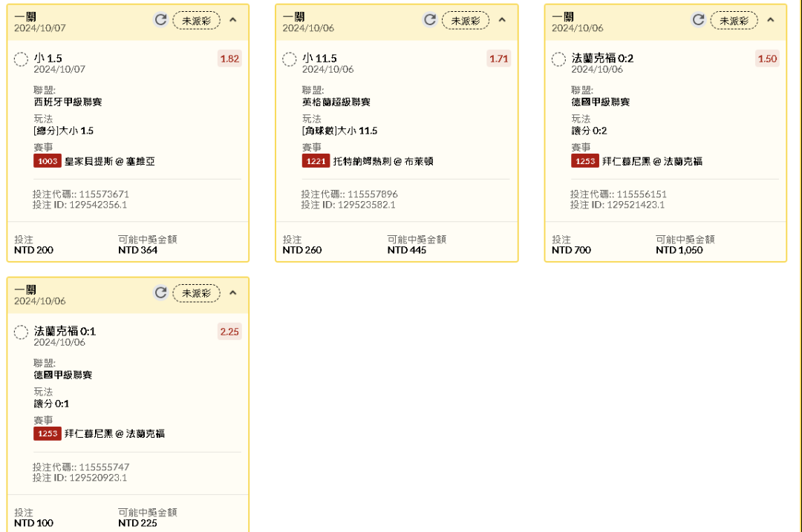Select 拜仁慕尼黑 @ 法蘭克福 on the 0:1 card
This screenshot has height=532, width=802.
(114, 434)
